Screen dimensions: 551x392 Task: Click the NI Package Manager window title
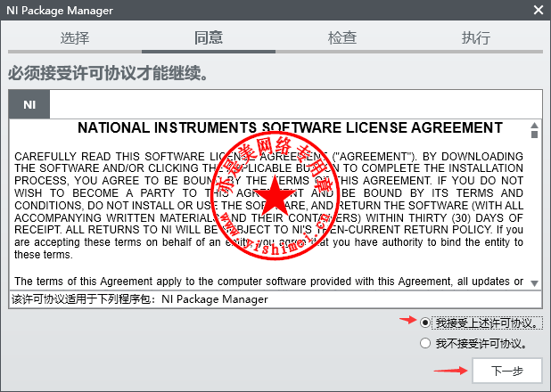(x=60, y=11)
